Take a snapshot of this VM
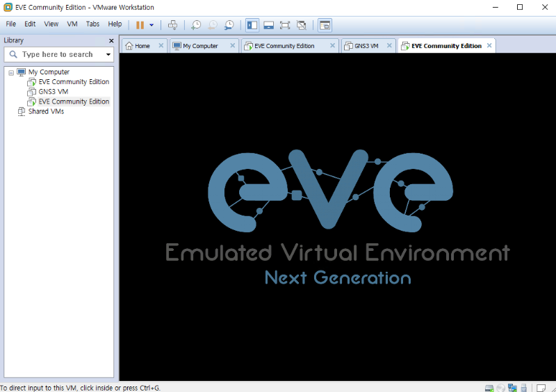556x392 pixels. 196,24
